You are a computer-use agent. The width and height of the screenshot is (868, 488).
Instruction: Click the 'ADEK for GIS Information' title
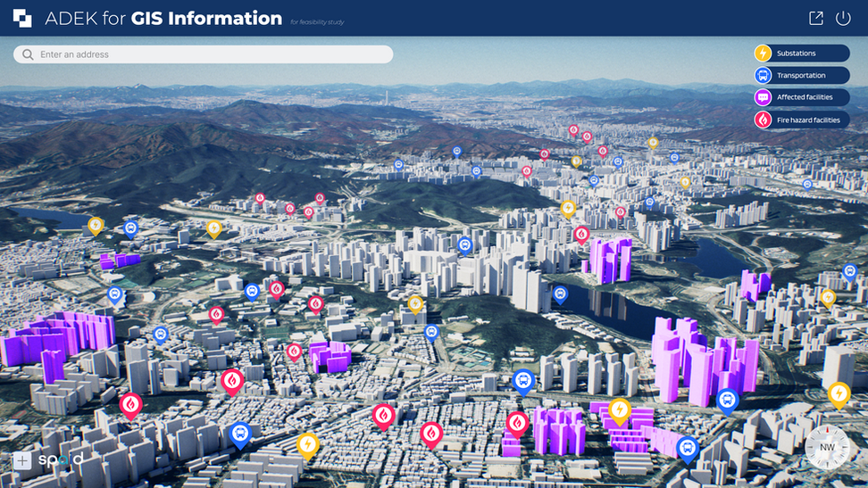[163, 18]
